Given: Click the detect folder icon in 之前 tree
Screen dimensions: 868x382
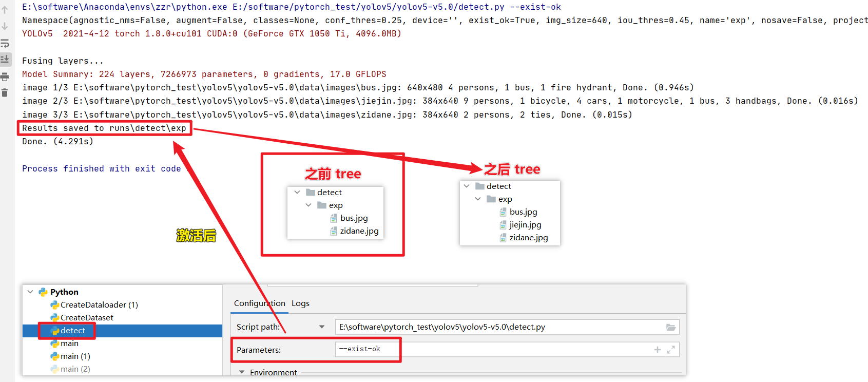Looking at the screenshot, I should 310,192.
